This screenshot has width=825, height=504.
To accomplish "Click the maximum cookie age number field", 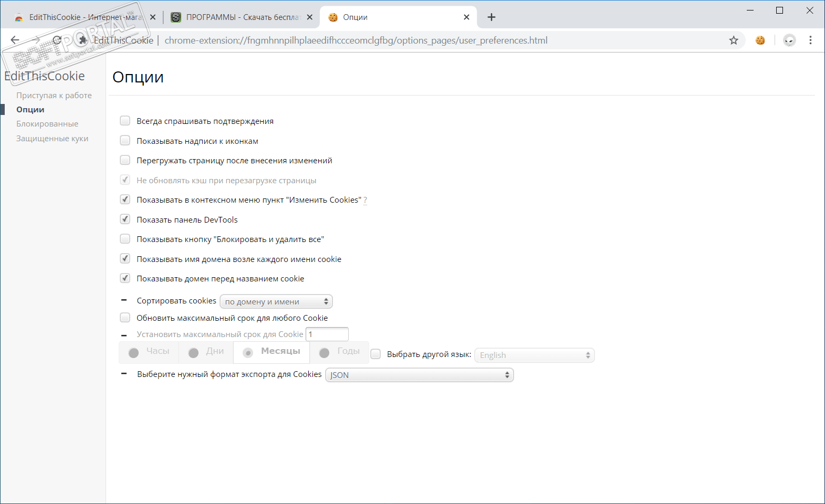I will 327,334.
